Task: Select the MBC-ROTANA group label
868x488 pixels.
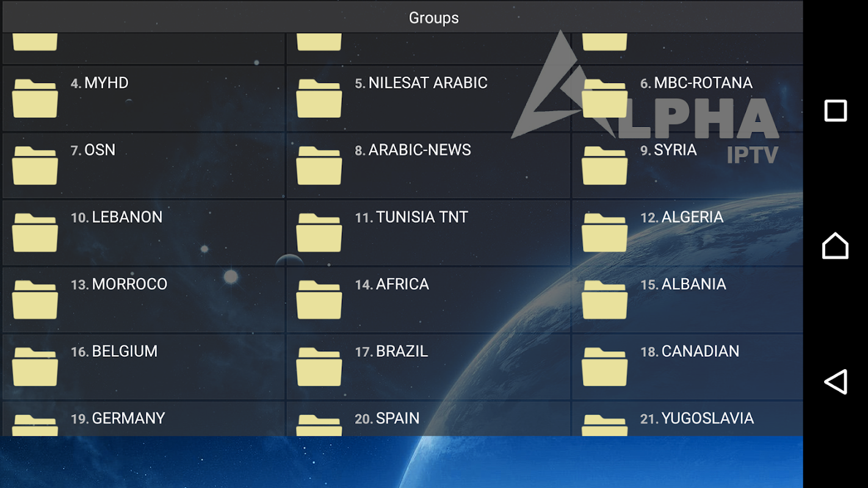Action: click(x=703, y=83)
